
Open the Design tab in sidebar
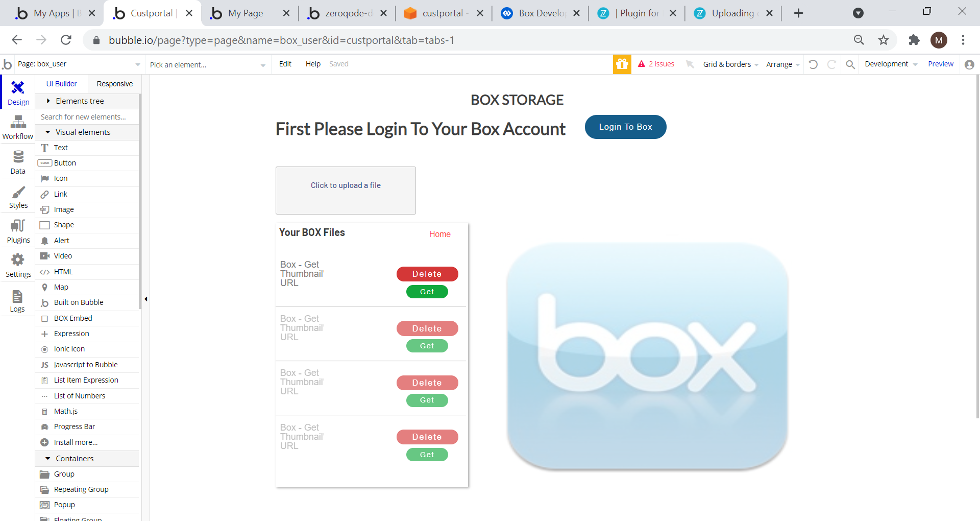coord(18,92)
